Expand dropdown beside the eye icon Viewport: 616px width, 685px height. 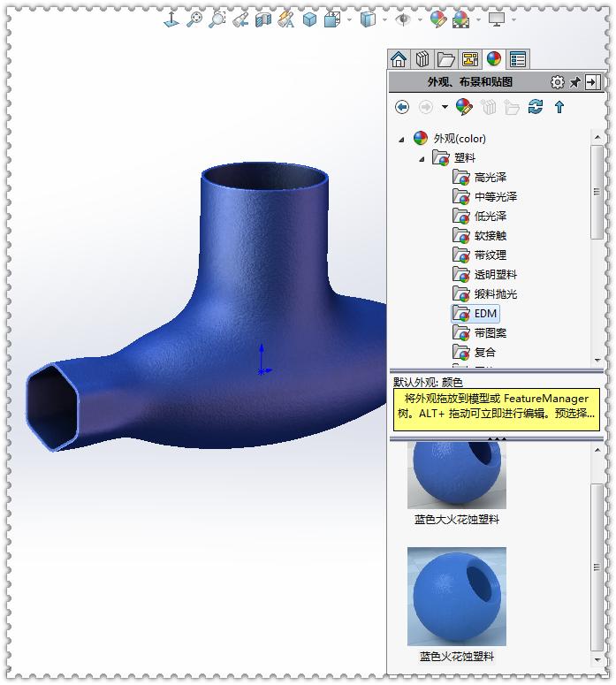pos(420,19)
